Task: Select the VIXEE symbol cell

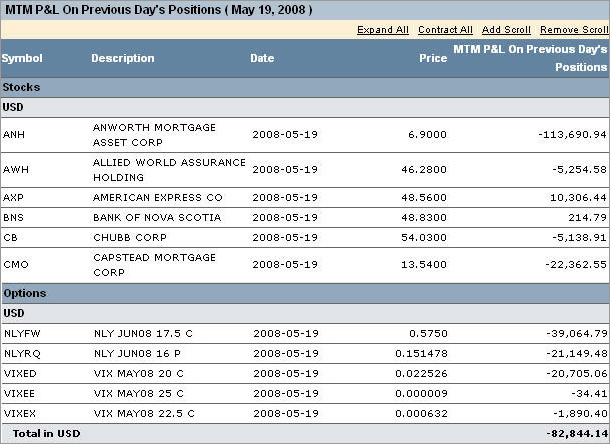Action: (x=19, y=394)
